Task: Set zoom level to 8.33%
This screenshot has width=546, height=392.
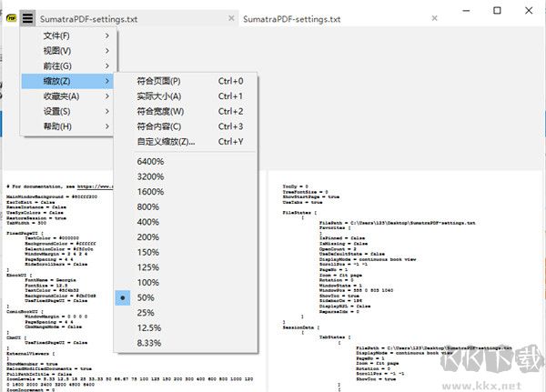Action: click(x=186, y=343)
